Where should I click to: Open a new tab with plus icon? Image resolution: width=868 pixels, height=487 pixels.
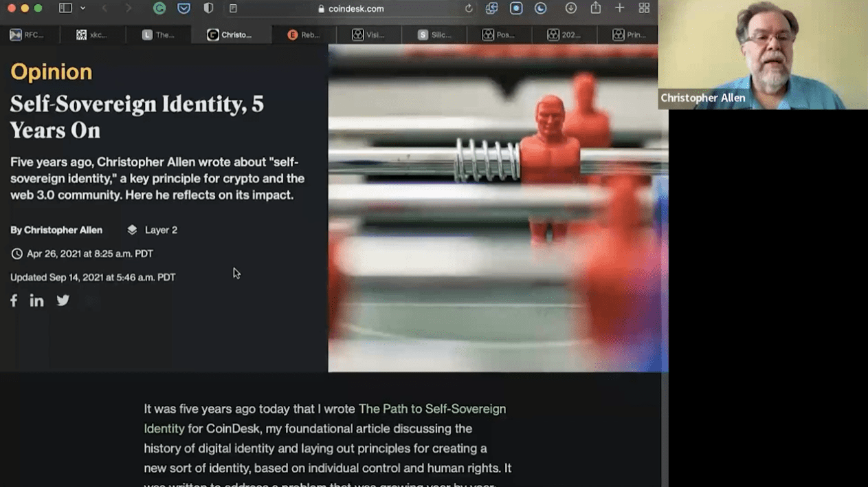point(619,8)
